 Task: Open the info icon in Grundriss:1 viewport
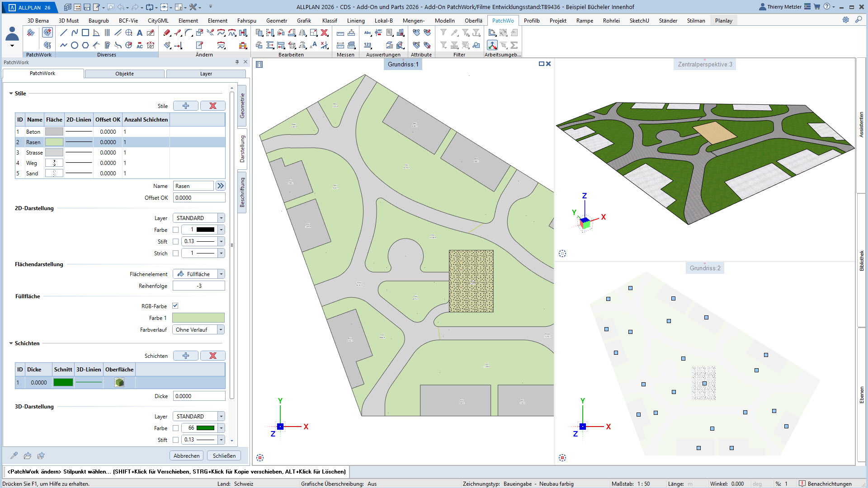[x=259, y=65]
